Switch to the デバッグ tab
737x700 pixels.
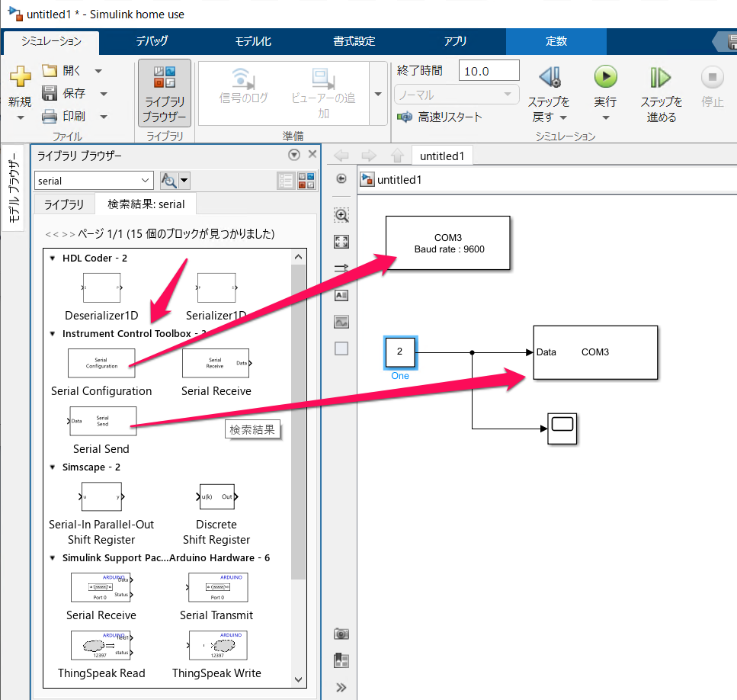point(152,41)
